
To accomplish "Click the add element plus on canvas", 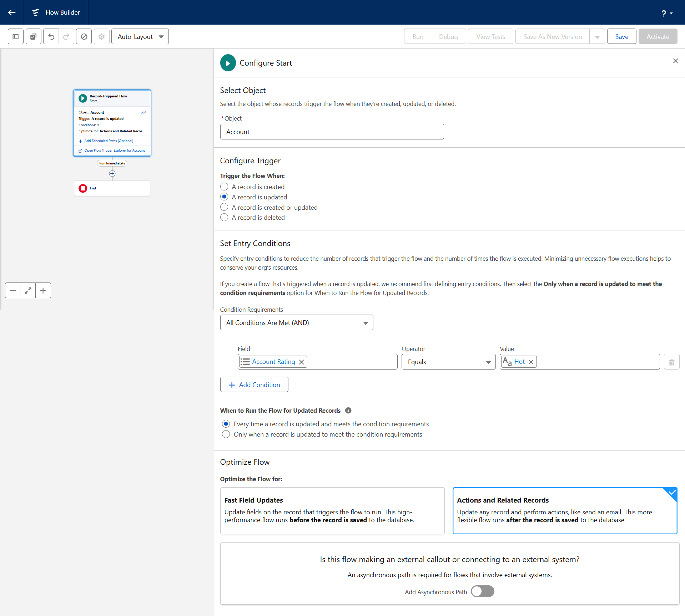I will point(112,173).
